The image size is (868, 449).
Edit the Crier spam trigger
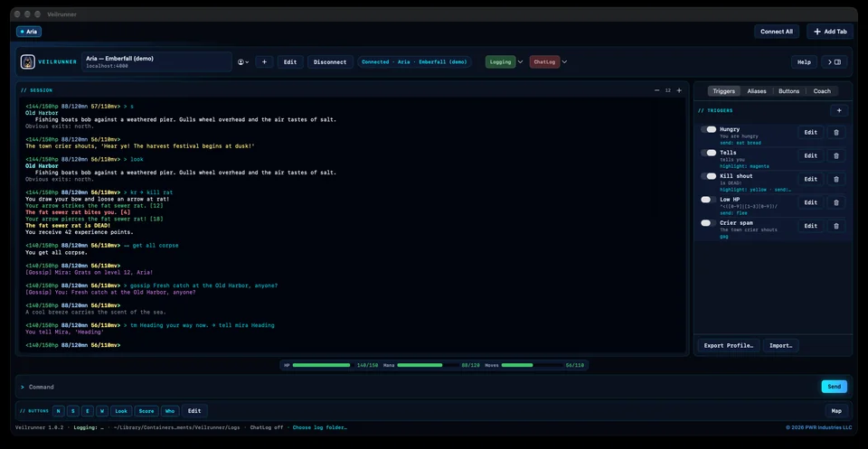pyautogui.click(x=810, y=226)
